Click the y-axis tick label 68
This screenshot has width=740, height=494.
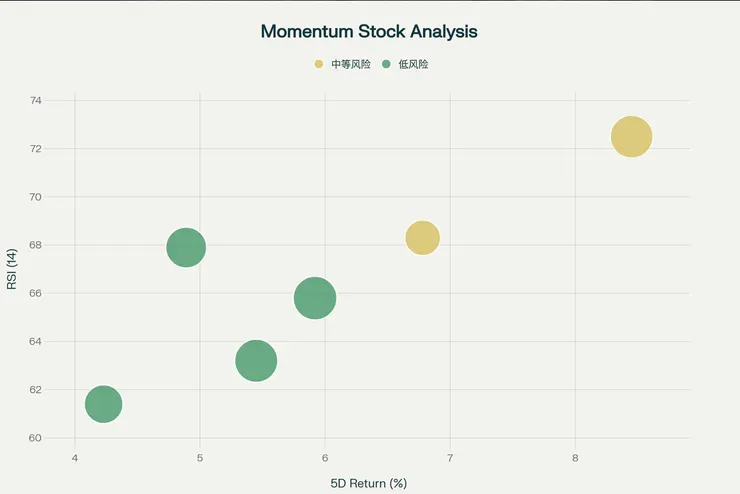click(x=36, y=245)
